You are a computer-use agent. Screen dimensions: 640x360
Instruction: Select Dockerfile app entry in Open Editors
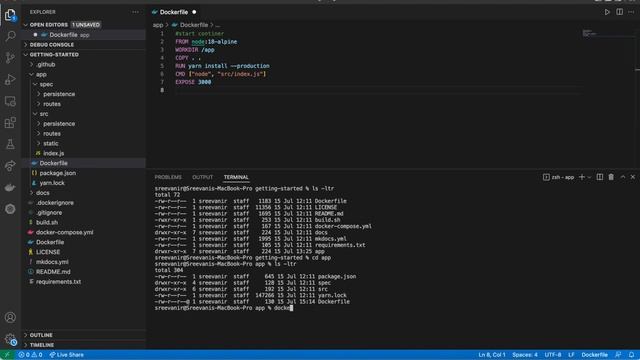coord(84,35)
